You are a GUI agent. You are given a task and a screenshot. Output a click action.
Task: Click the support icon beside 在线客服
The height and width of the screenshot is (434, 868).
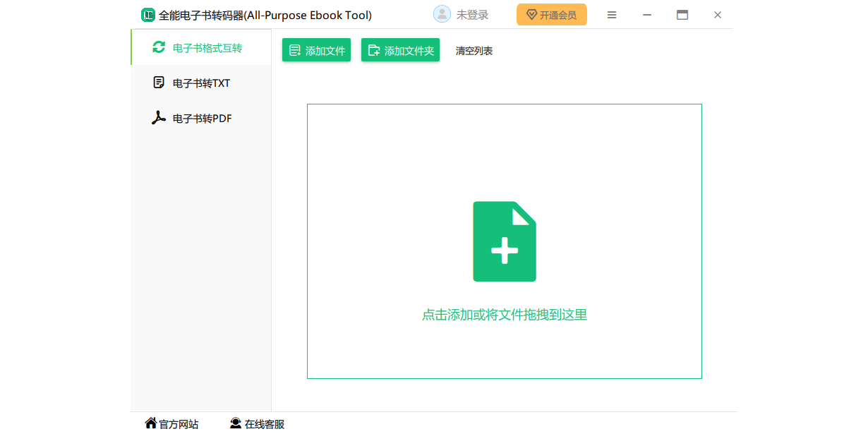pyautogui.click(x=235, y=423)
